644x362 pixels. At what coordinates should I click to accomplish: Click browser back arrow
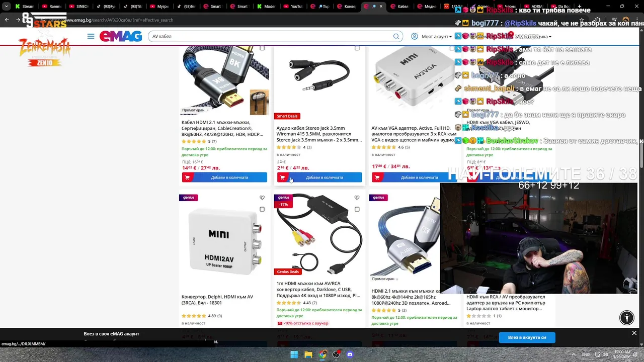pyautogui.click(x=7, y=20)
